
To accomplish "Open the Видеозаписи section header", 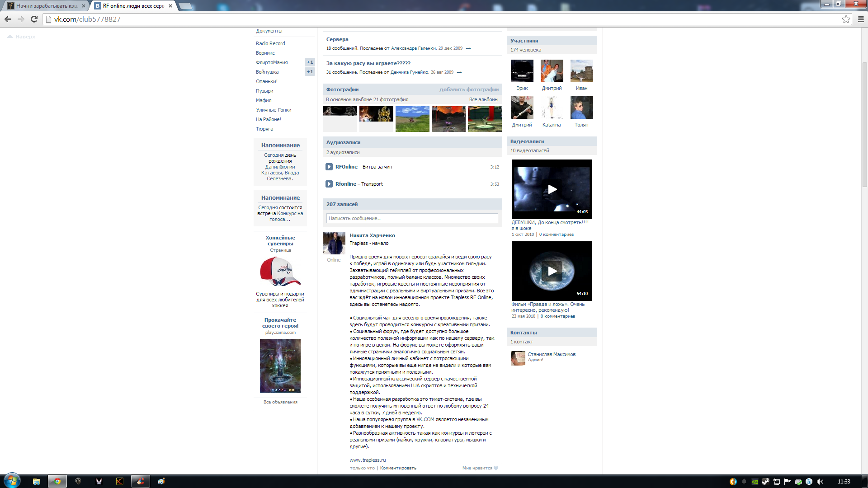I will point(552,141).
